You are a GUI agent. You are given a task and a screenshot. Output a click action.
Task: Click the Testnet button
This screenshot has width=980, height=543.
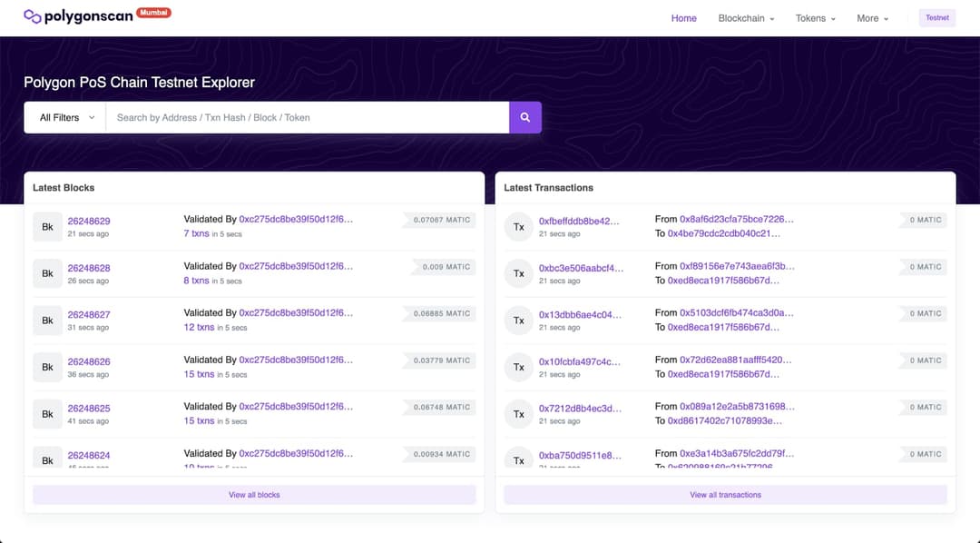[x=936, y=17]
